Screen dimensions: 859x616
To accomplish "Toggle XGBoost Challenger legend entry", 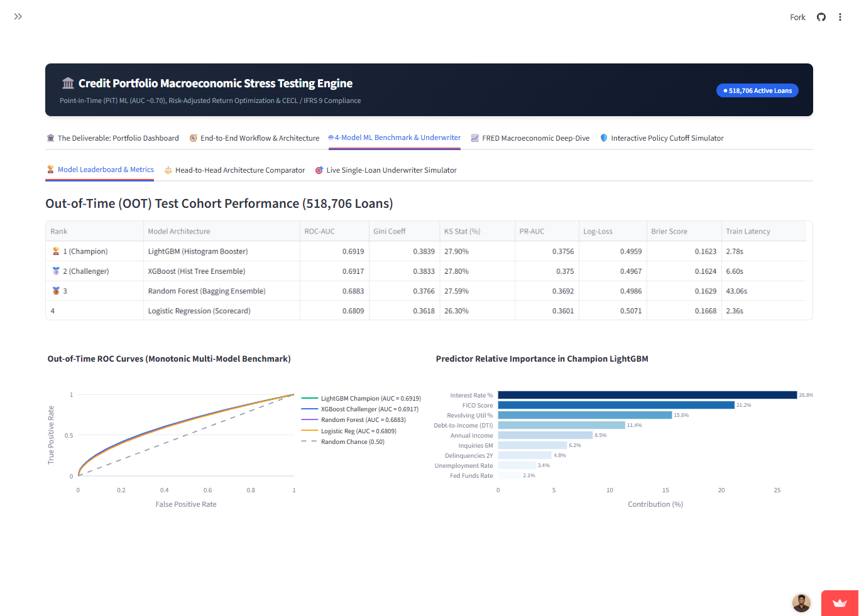I will [x=360, y=409].
